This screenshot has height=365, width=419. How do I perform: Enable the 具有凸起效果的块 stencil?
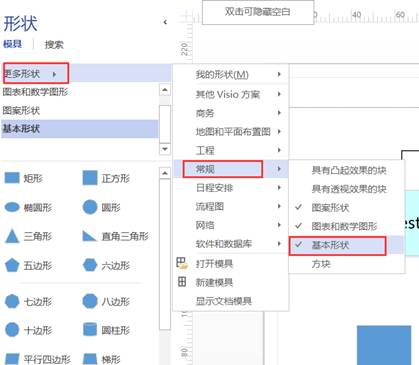click(x=346, y=170)
